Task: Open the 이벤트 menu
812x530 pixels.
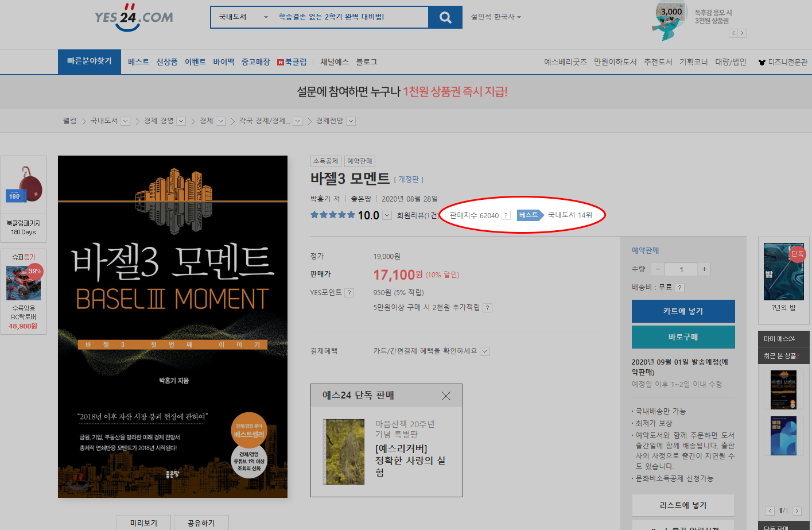Action: tap(195, 62)
